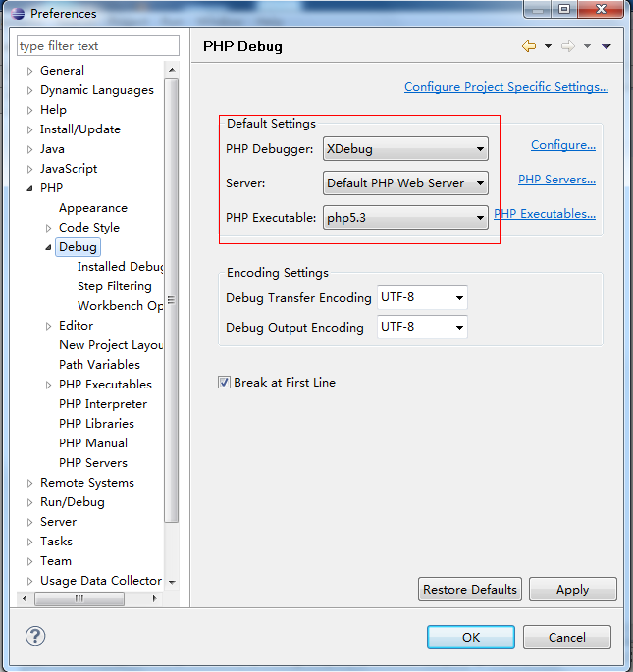This screenshot has height=672, width=633.
Task: Expand the Install/Update tree node
Action: (x=29, y=129)
